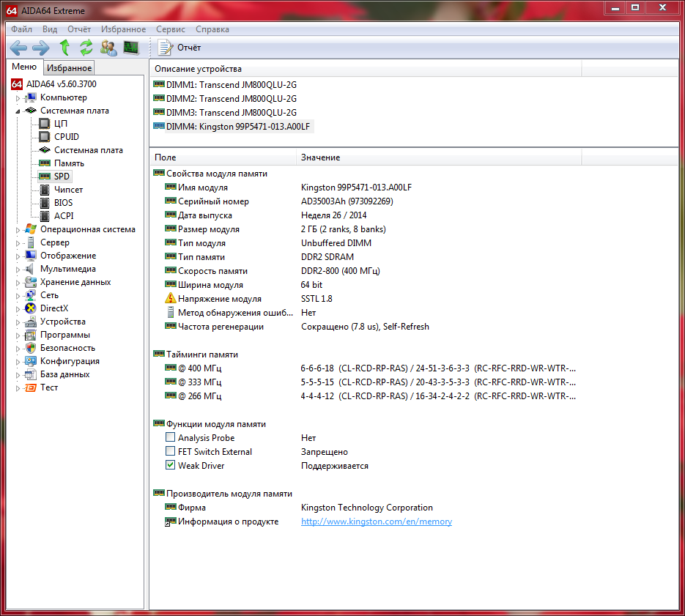Viewport: 685px width, 616px height.
Task: Expand the Сервер tree node
Action: (18, 243)
